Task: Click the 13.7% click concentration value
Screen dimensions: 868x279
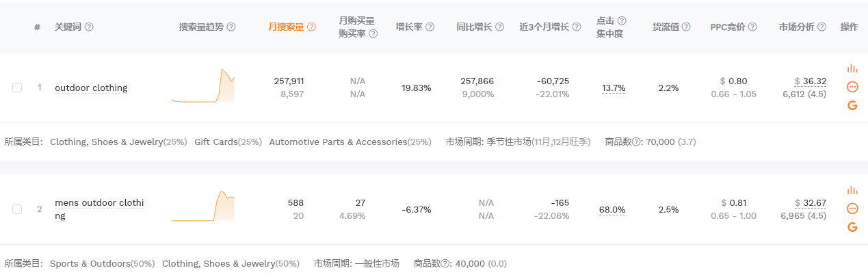Action: tap(614, 88)
